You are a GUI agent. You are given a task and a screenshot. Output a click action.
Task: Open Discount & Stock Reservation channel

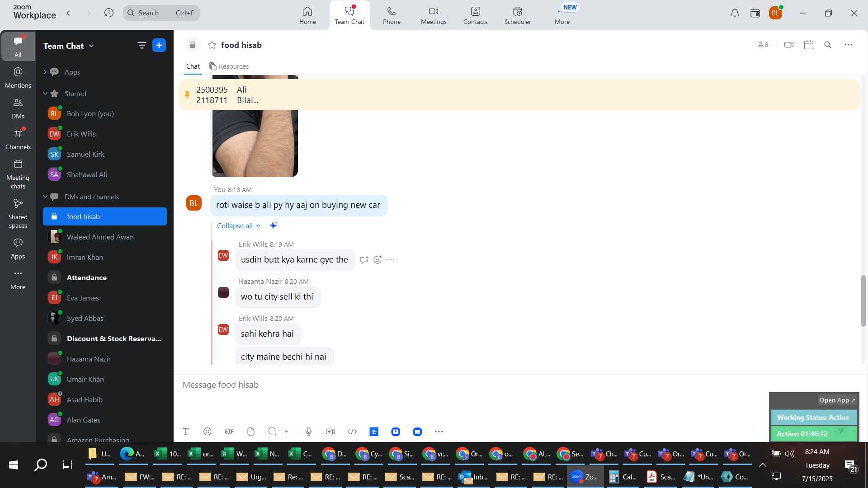[105, 338]
